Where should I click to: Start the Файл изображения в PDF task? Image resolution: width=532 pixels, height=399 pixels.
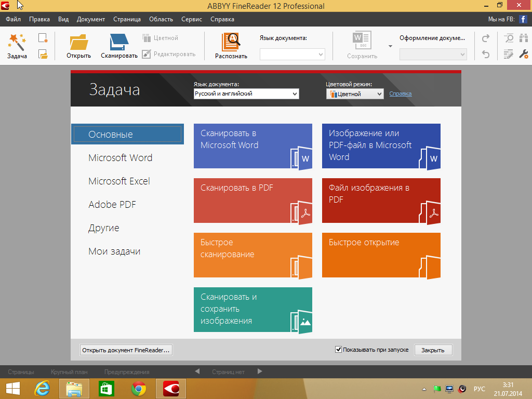[381, 201]
